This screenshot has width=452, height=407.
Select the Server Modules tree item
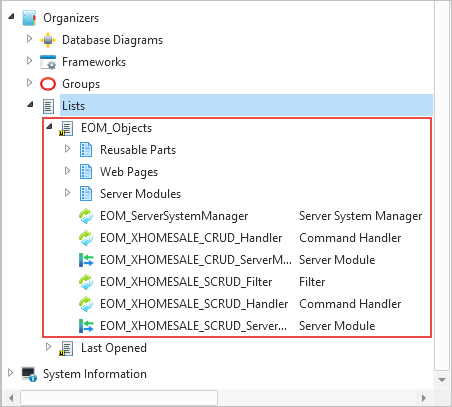click(x=140, y=194)
